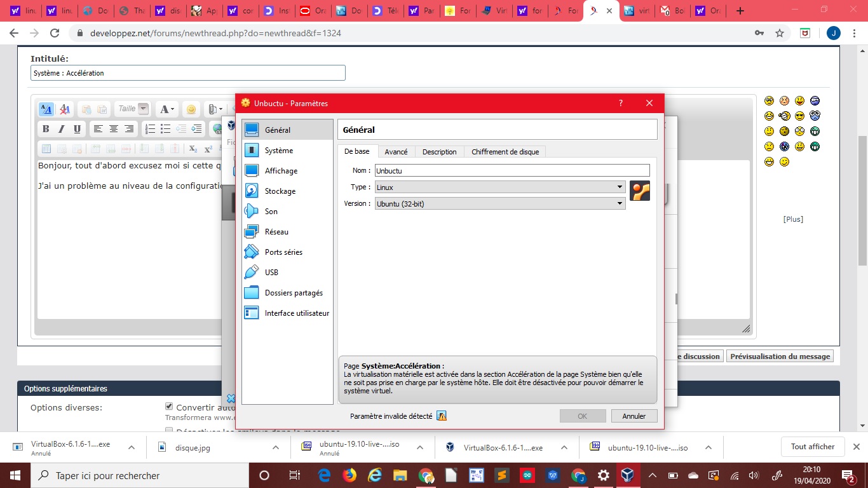This screenshot has width=868, height=488.
Task: Click the Intitulé thread title field
Action: coord(188,73)
